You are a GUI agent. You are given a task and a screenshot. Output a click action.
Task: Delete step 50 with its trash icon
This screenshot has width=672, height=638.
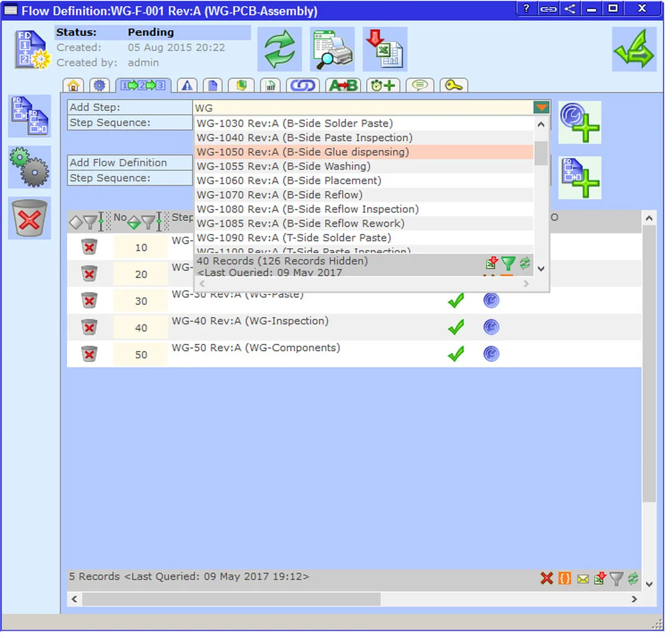point(89,354)
